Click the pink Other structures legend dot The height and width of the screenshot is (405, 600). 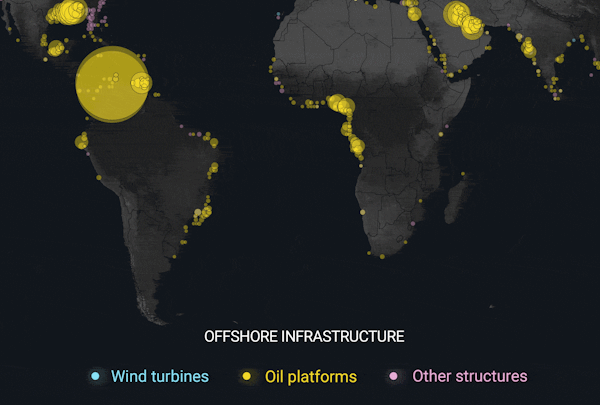[x=393, y=376]
